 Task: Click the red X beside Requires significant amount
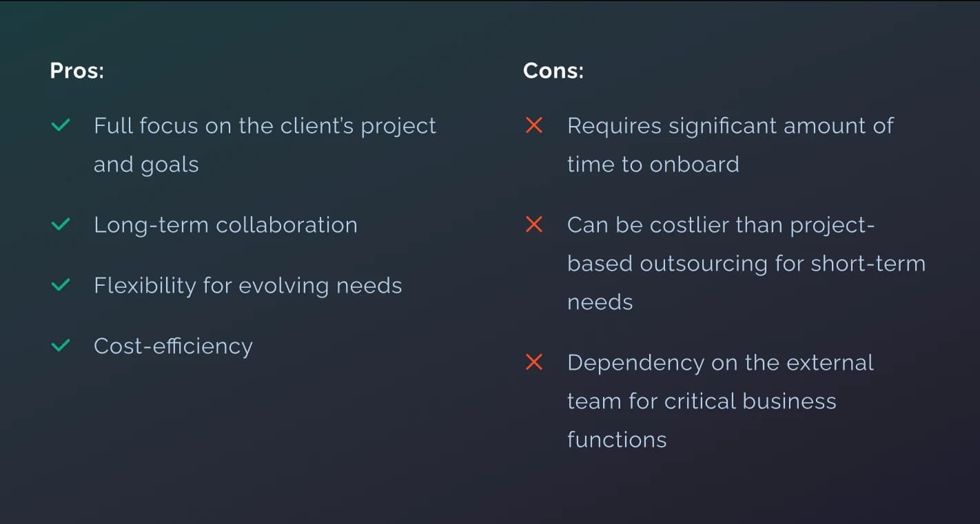[534, 125]
